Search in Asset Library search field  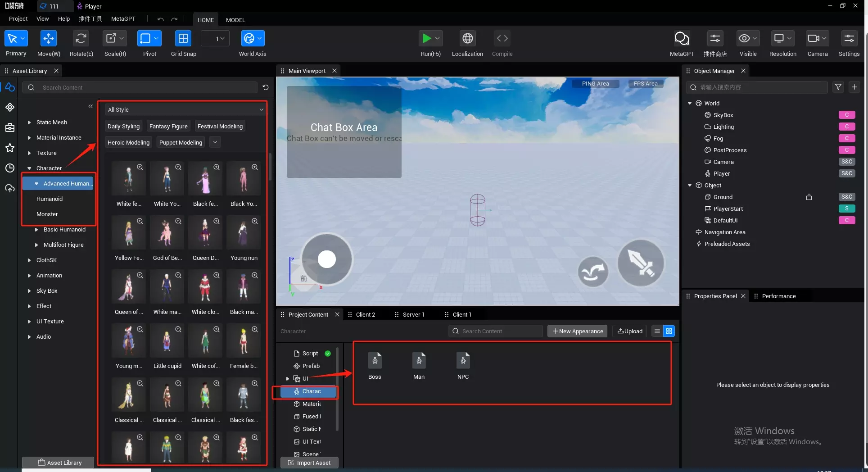pos(140,87)
